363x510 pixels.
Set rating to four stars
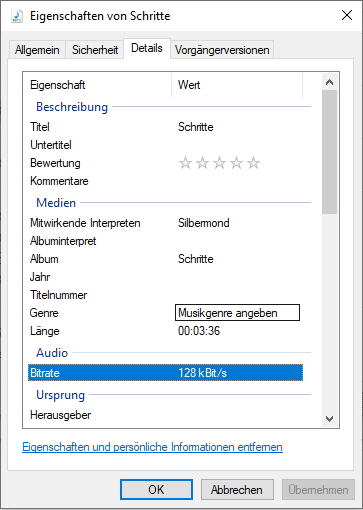click(x=236, y=163)
